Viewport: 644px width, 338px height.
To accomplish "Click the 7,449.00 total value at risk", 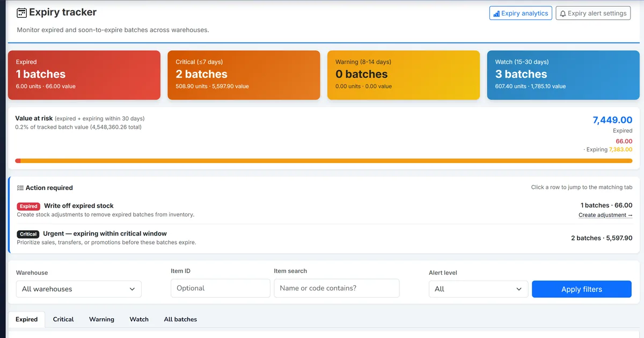I will (x=612, y=120).
